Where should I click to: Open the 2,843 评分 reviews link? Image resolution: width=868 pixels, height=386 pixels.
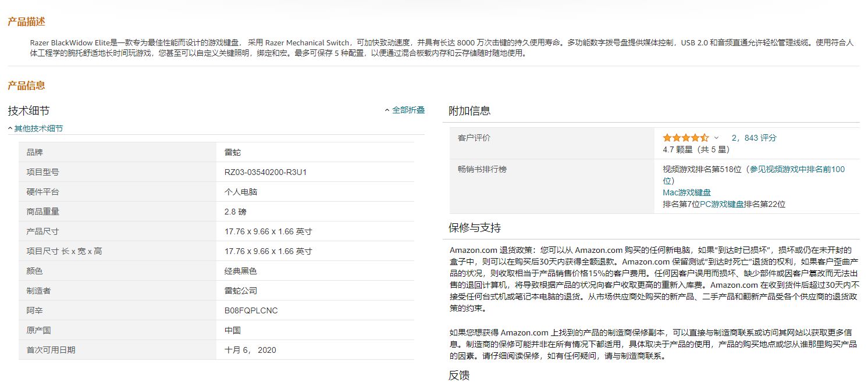(x=754, y=138)
